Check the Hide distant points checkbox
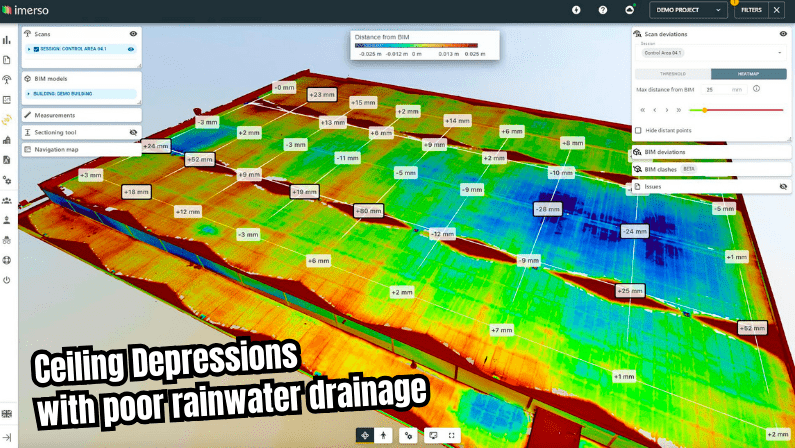795x448 pixels. click(638, 130)
